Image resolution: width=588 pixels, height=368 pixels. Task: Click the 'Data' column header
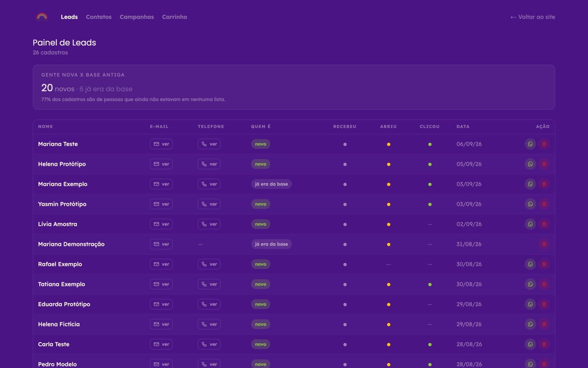pyautogui.click(x=463, y=127)
